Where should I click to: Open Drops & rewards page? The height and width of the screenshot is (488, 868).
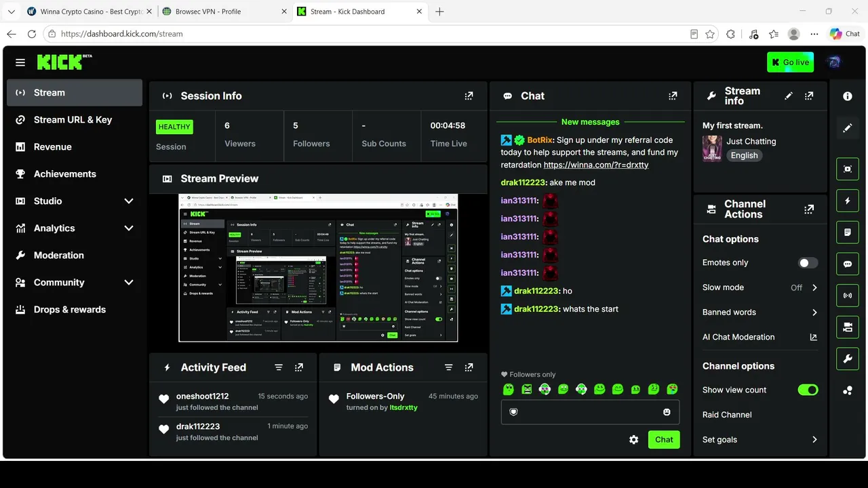[x=75, y=310]
